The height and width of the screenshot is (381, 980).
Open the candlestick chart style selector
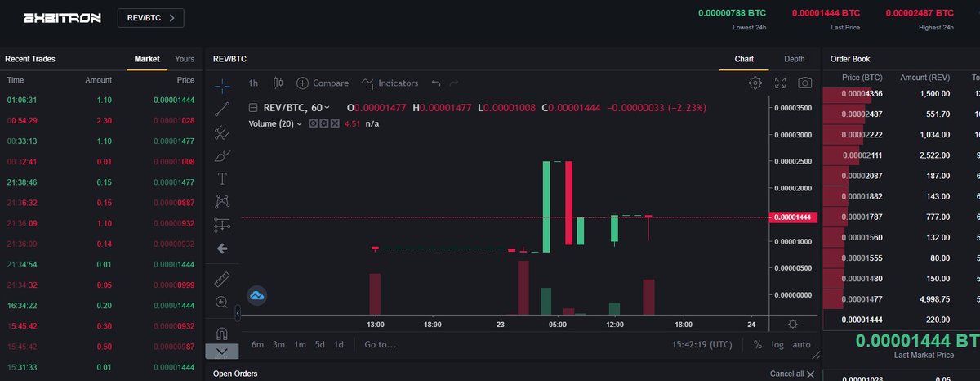click(278, 83)
